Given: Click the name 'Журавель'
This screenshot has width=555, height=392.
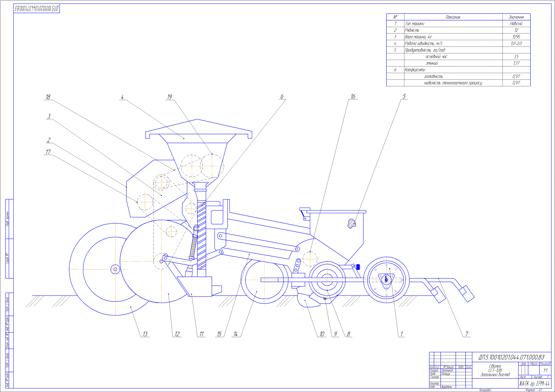Looking at the screenshot, I should 446,387.
